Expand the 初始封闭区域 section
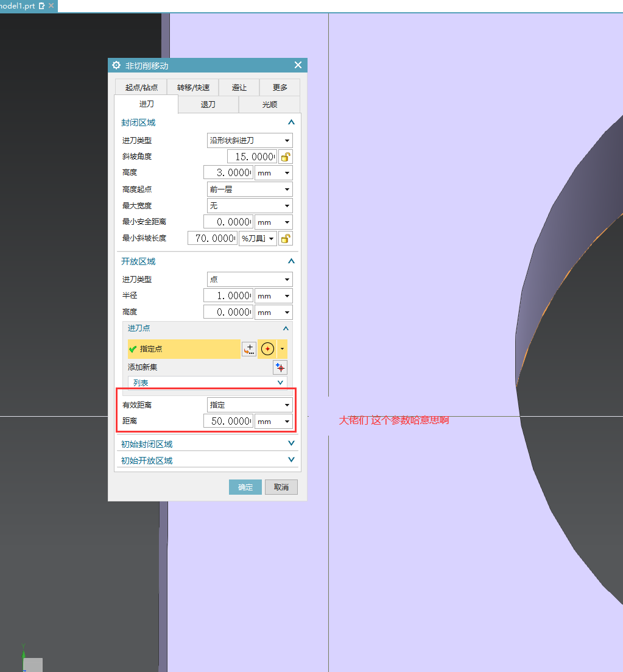Screen dimensions: 623x672 click(291, 444)
